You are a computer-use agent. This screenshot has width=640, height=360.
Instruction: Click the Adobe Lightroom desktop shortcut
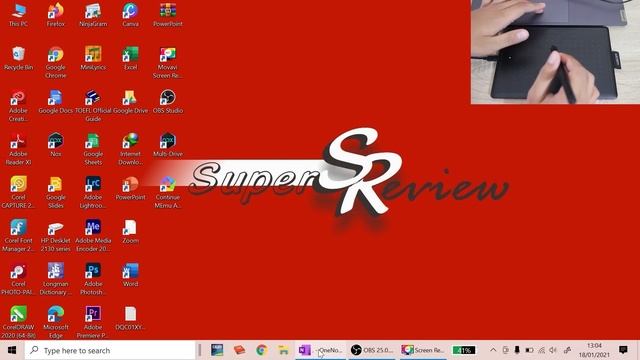coord(93,192)
